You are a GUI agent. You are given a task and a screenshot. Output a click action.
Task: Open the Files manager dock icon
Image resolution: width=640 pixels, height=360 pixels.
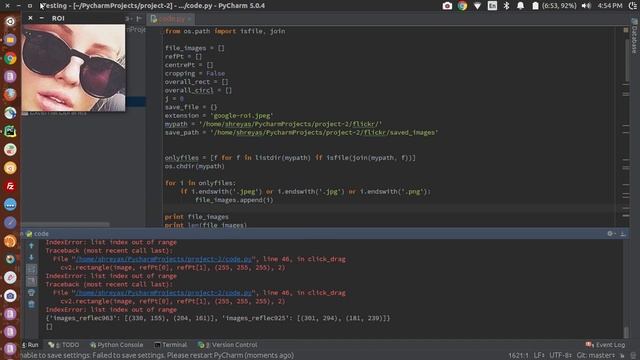point(10,40)
